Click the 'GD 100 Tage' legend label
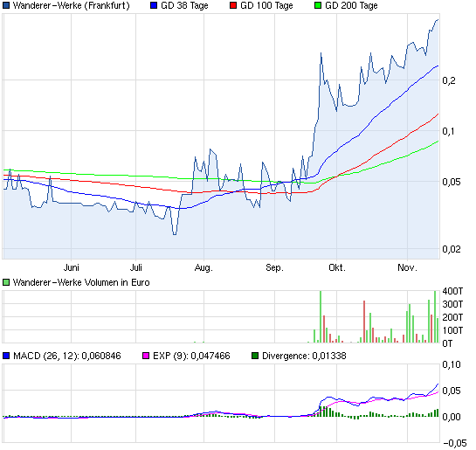 tap(266, 5)
